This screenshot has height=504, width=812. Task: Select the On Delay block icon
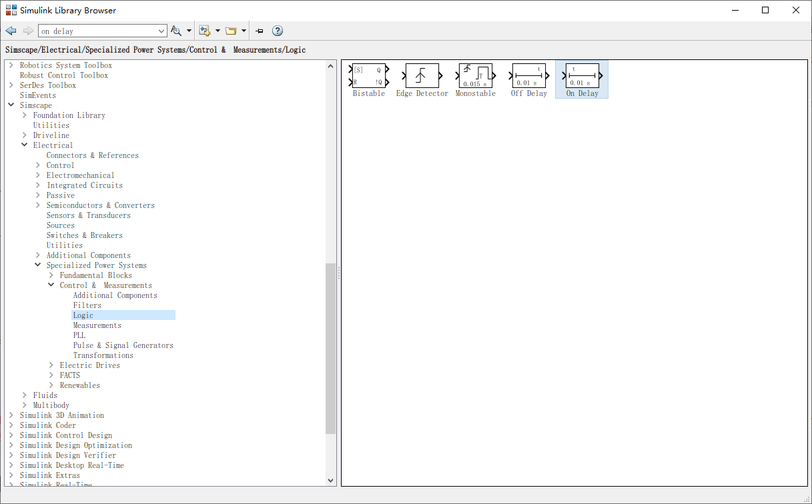coord(582,75)
